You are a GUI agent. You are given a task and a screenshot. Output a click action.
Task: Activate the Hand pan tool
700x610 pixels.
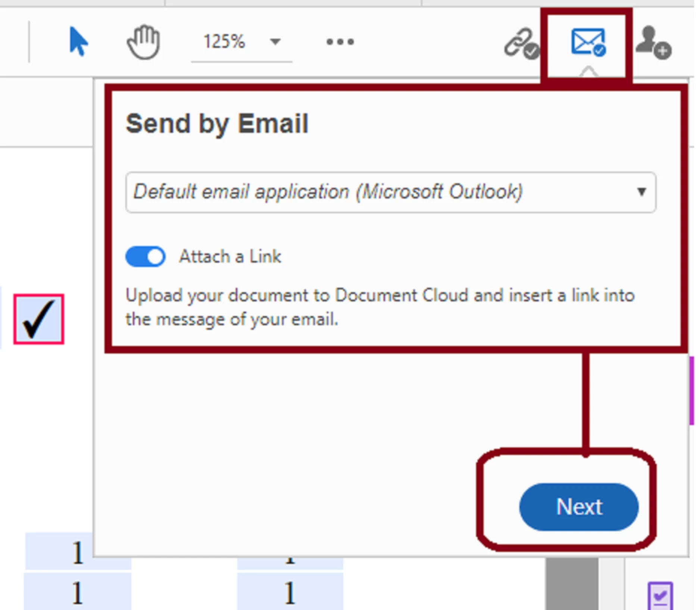[144, 42]
